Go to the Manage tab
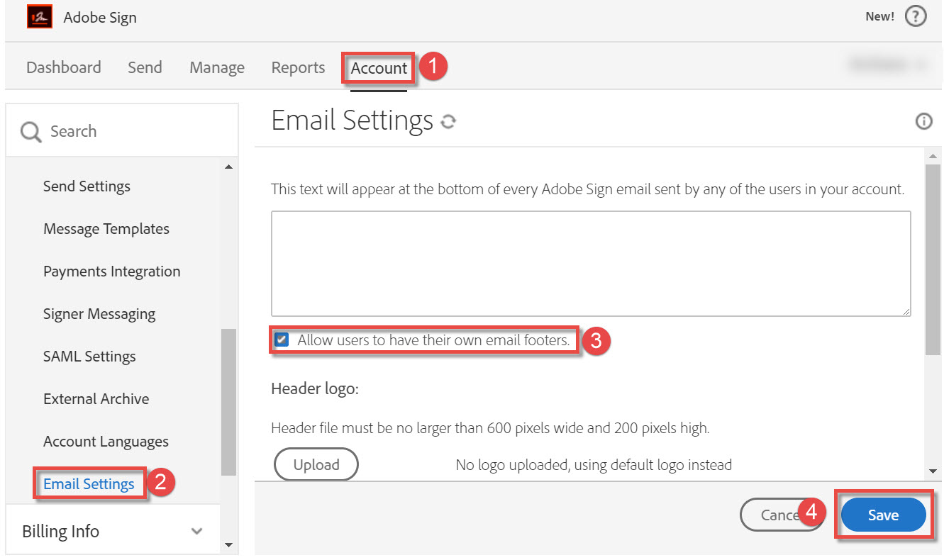Image resolution: width=944 pixels, height=560 pixels. [x=216, y=67]
